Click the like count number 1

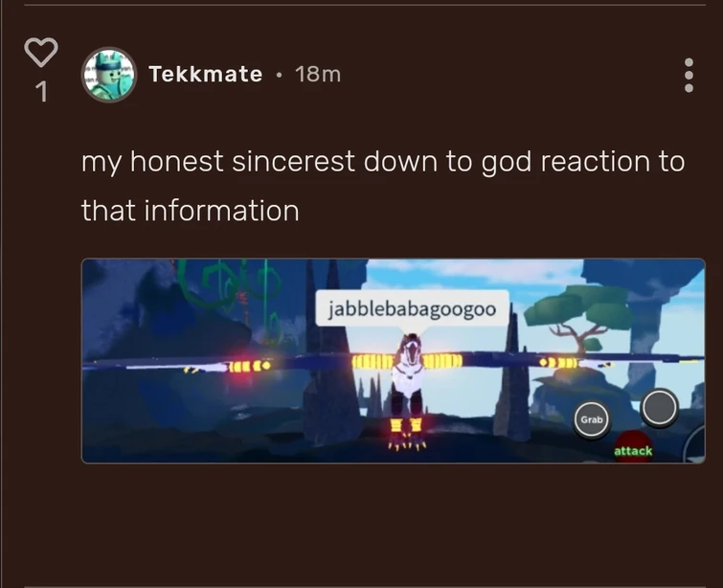[x=41, y=92]
